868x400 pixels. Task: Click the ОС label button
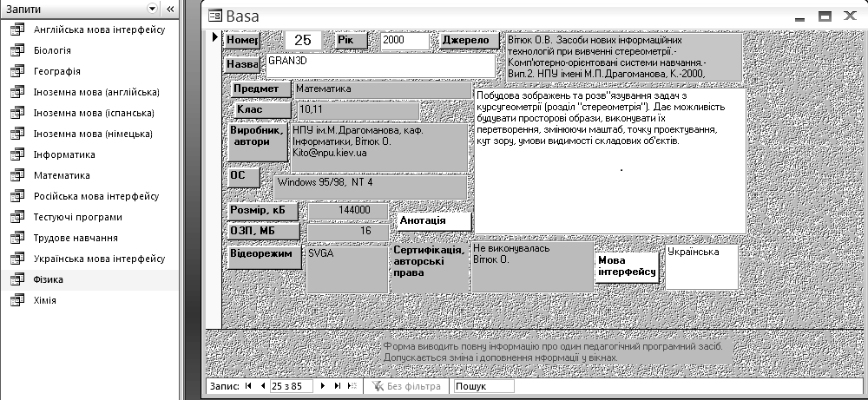244,177
